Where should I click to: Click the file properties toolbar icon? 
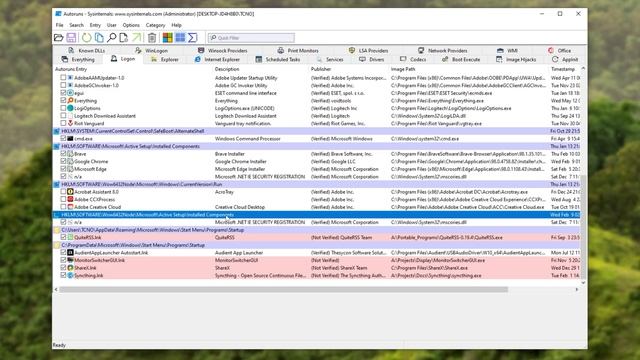(x=124, y=38)
